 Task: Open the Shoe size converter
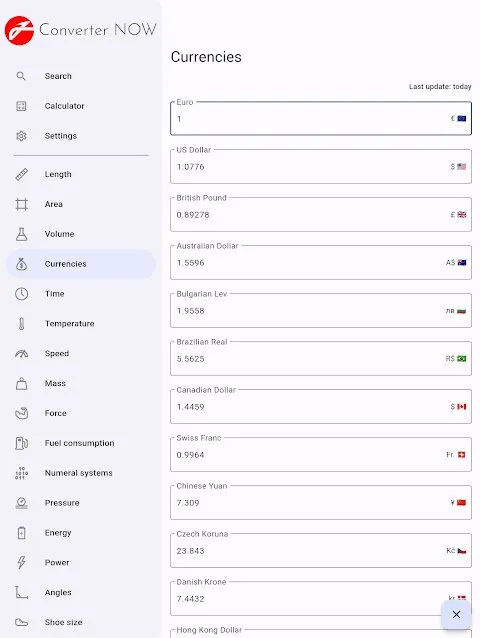(x=81, y=622)
